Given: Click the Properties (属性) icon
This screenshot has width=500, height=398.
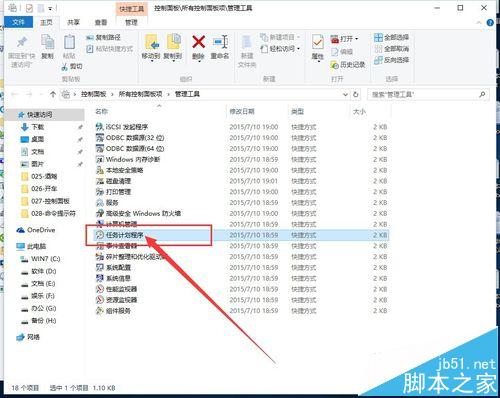Looking at the screenshot, I should 317,43.
